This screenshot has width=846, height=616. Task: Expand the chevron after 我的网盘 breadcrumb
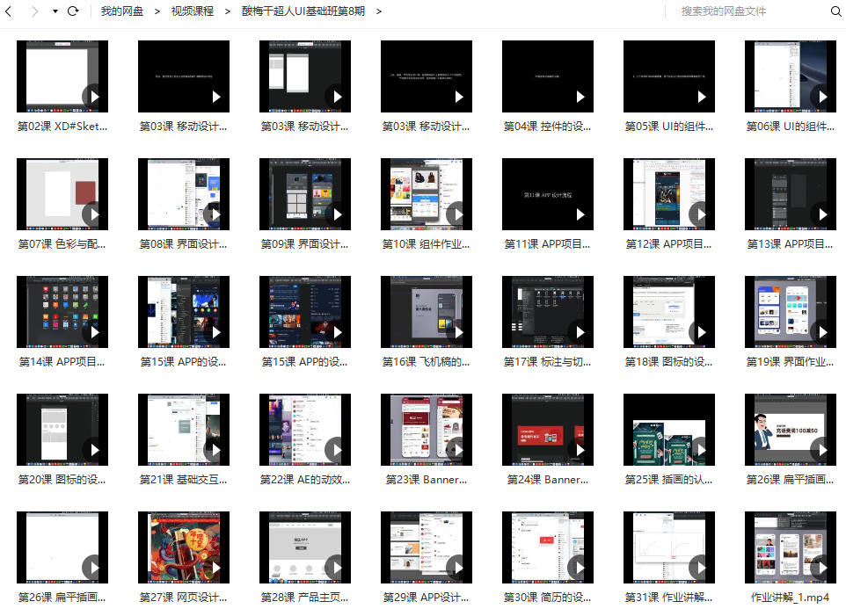[x=157, y=11]
